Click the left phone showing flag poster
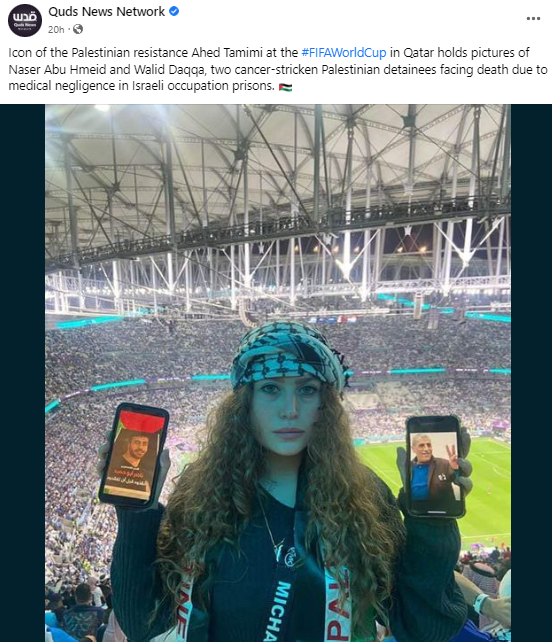This screenshot has height=642, width=552. click(133, 455)
